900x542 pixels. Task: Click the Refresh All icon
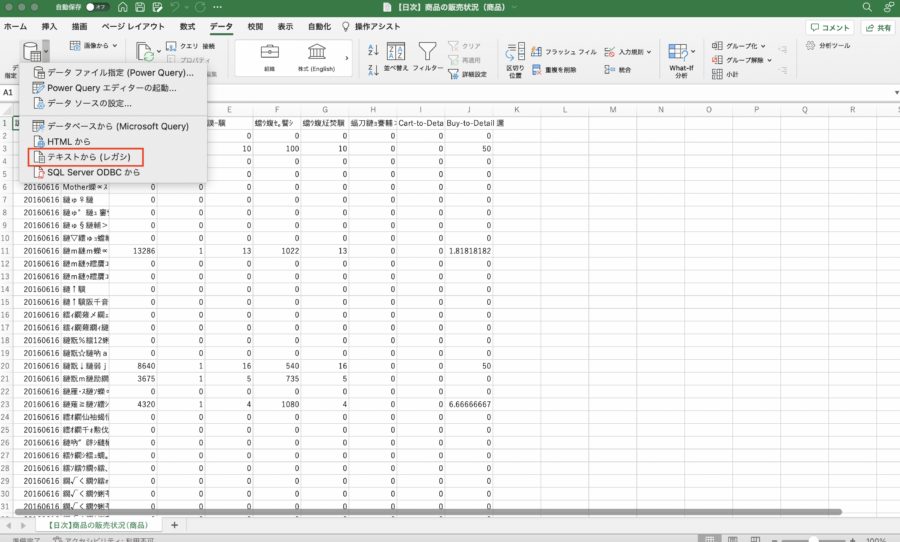145,51
